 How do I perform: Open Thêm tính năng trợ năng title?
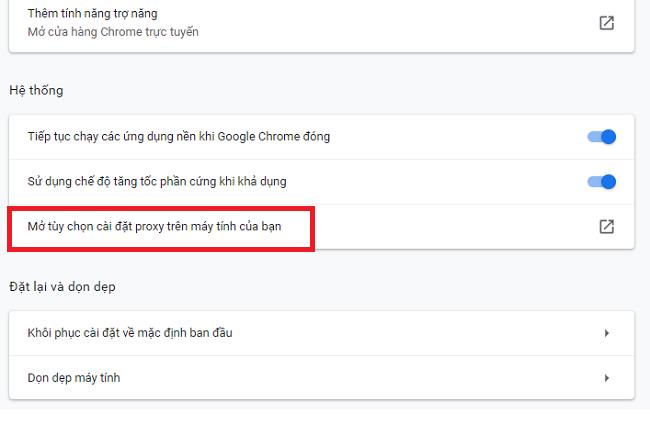click(x=92, y=14)
